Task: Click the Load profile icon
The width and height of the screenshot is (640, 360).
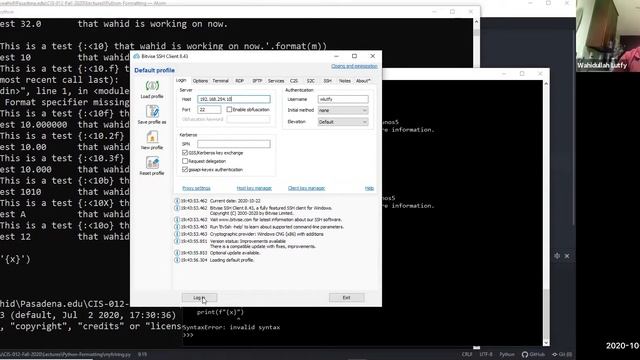Action: click(152, 86)
